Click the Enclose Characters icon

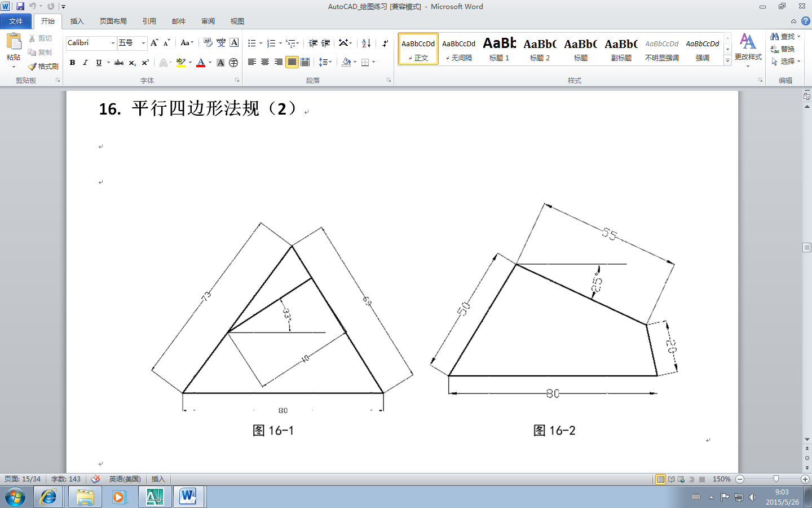click(233, 63)
